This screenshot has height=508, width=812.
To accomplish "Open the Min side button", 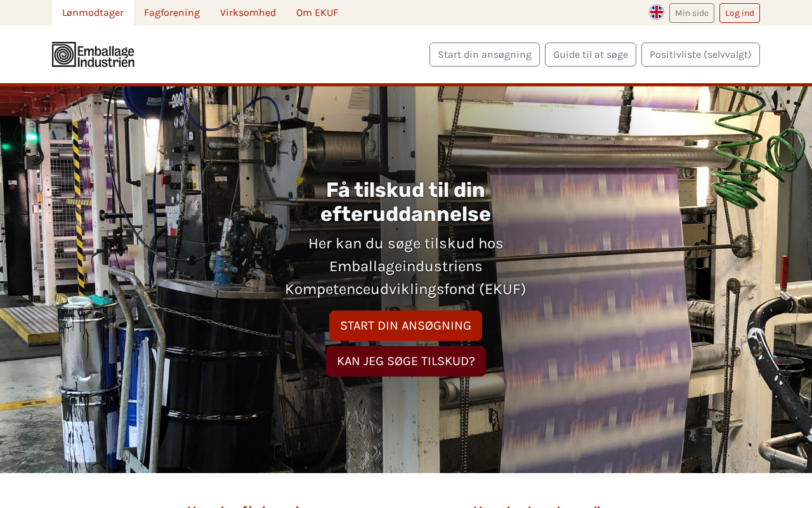I will point(691,13).
